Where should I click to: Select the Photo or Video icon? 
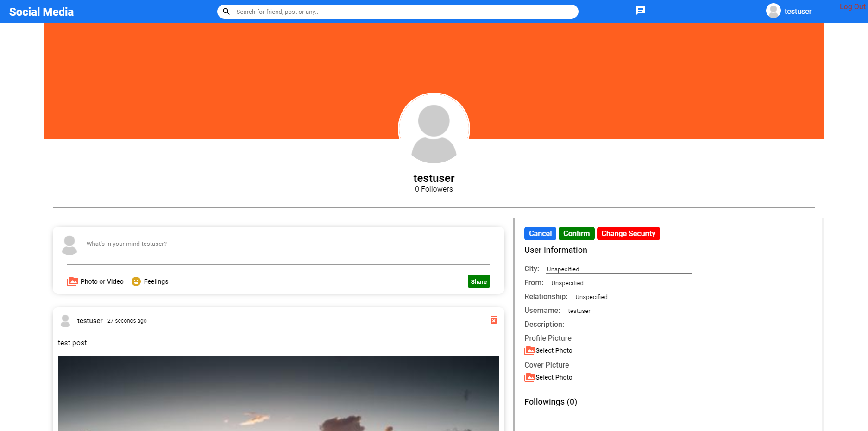pyautogui.click(x=73, y=281)
